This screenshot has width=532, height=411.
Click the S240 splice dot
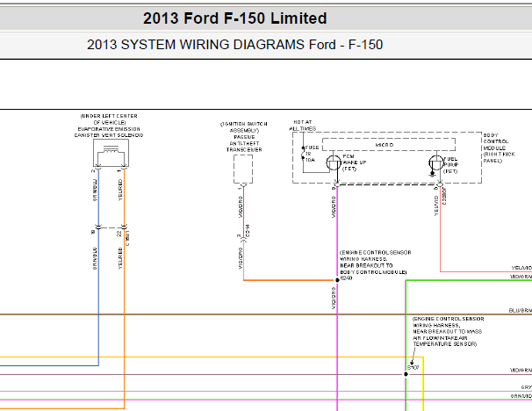pyautogui.click(x=337, y=280)
